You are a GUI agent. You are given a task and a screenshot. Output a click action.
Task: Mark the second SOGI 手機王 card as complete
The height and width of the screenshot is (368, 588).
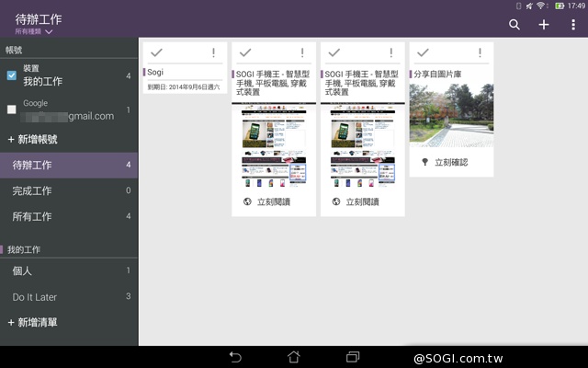(x=334, y=52)
